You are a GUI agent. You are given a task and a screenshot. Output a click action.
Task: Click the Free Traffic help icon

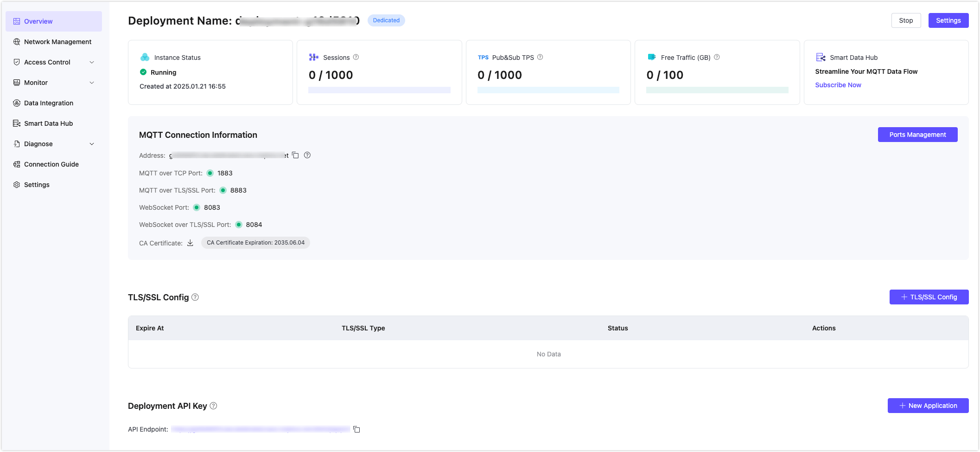click(x=717, y=58)
